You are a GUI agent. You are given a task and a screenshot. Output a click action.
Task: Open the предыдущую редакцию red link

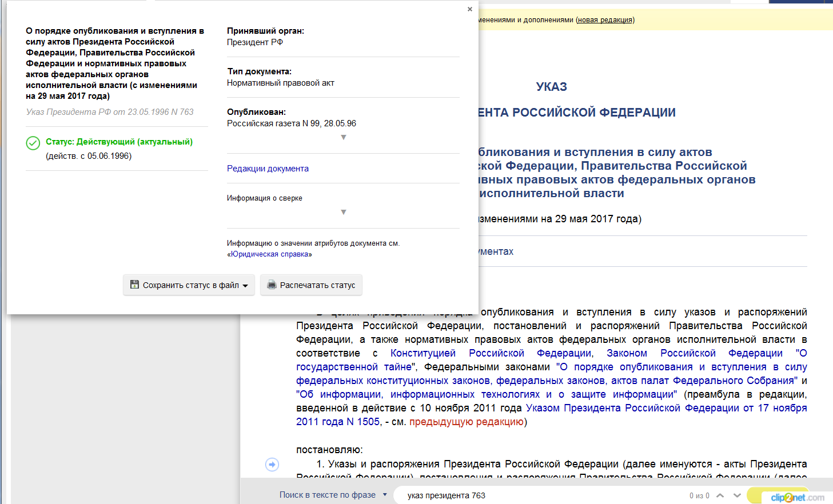[467, 422]
